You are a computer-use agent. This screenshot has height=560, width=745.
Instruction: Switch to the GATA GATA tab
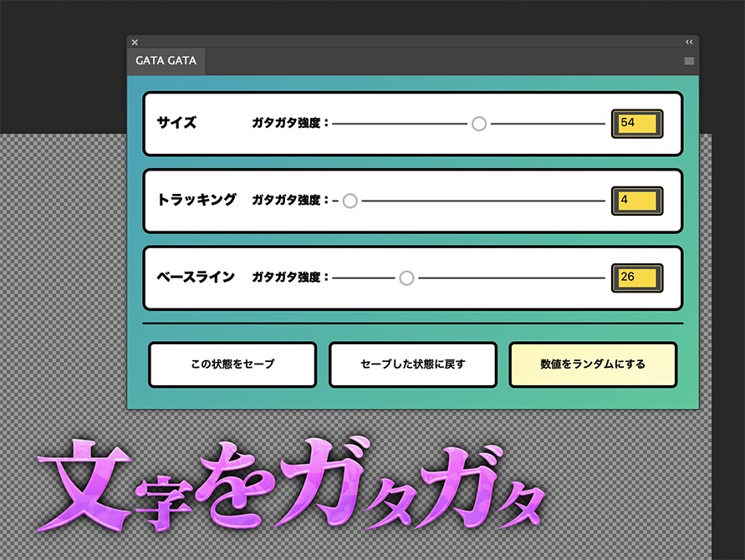[165, 60]
